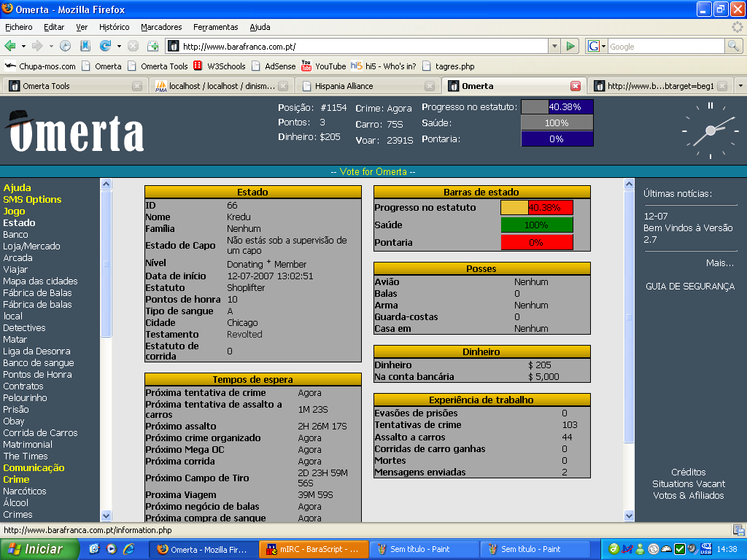Viewport: 747px width, 560px height.
Task: Open the W3Schools bookmark
Action: pyautogui.click(x=219, y=66)
